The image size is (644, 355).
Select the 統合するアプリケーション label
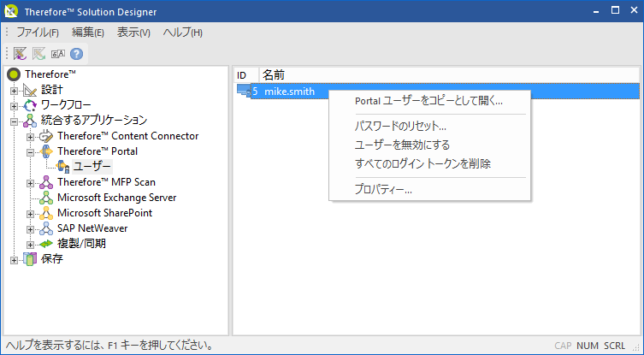94,121
